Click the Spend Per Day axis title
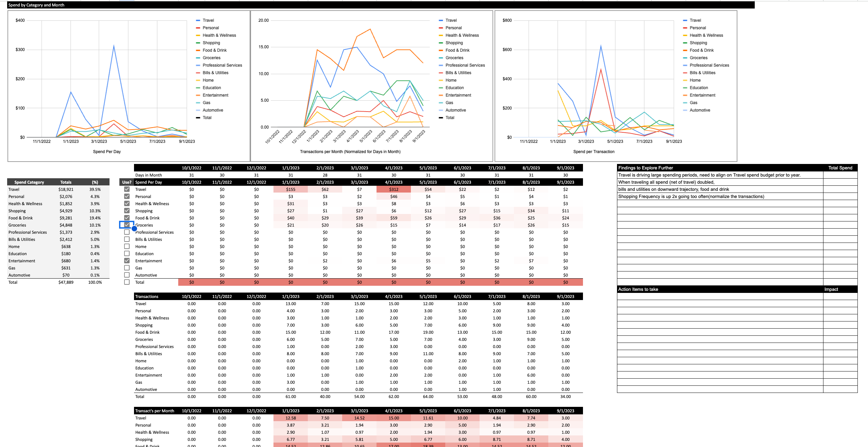This screenshot has height=447, width=868. (107, 152)
